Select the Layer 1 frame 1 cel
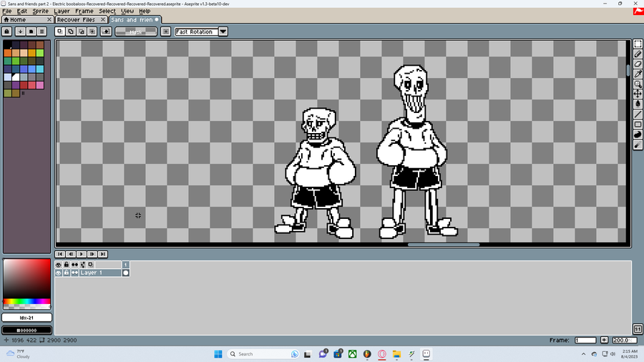Screen dimensions: 644x362 126,273
